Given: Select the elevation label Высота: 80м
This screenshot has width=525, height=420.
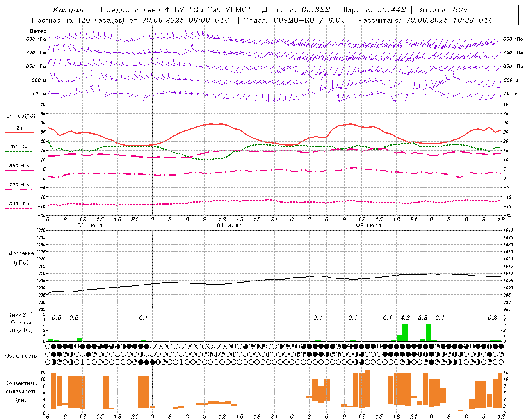Looking at the screenshot, I should 442,10.
